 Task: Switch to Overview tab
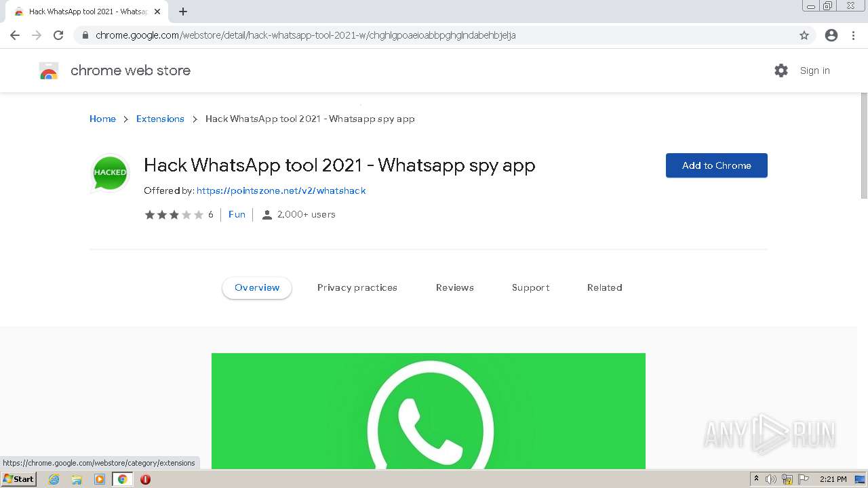257,287
